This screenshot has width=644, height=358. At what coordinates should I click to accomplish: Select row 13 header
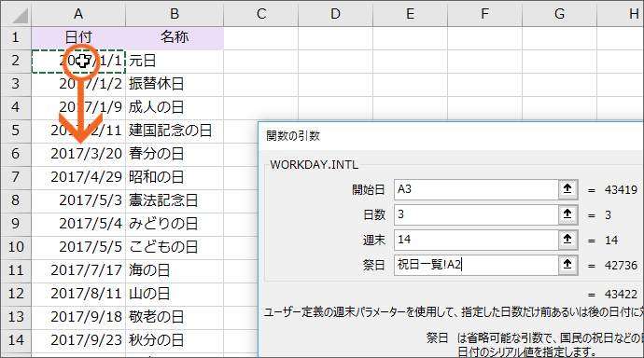point(16,317)
